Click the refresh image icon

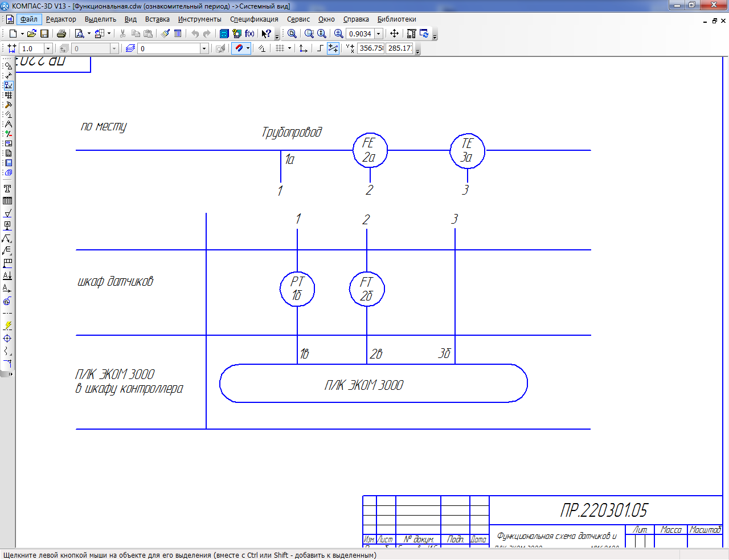point(424,34)
